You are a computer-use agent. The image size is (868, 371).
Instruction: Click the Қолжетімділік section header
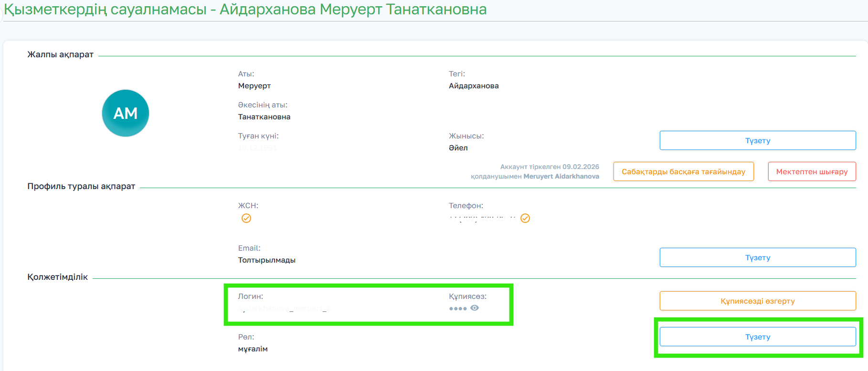pyautogui.click(x=57, y=277)
